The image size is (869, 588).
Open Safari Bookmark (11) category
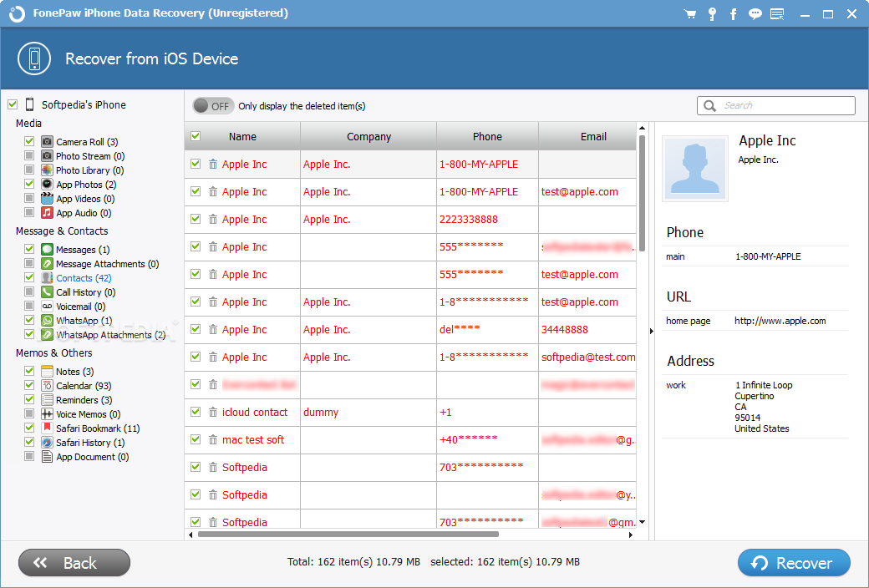(98, 428)
